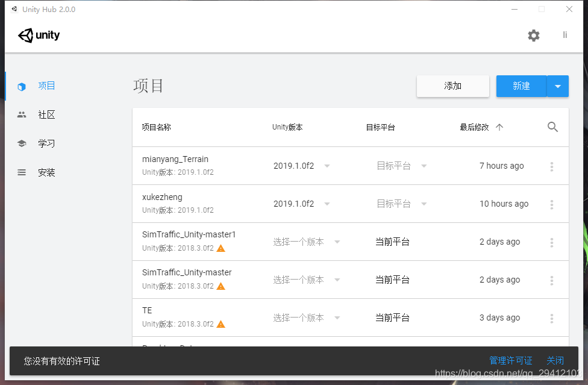Open the more options menu for xukezheng
The width and height of the screenshot is (588, 385).
[552, 204]
